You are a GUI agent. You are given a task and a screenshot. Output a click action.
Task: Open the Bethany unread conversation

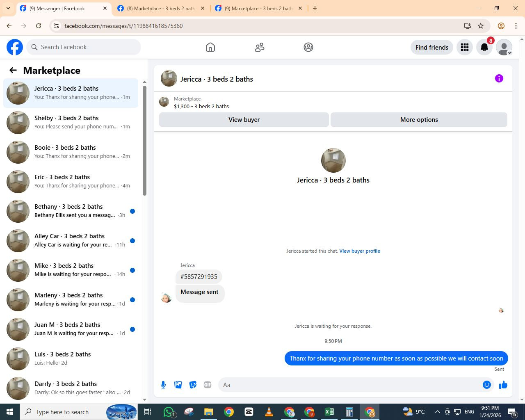[71, 211]
